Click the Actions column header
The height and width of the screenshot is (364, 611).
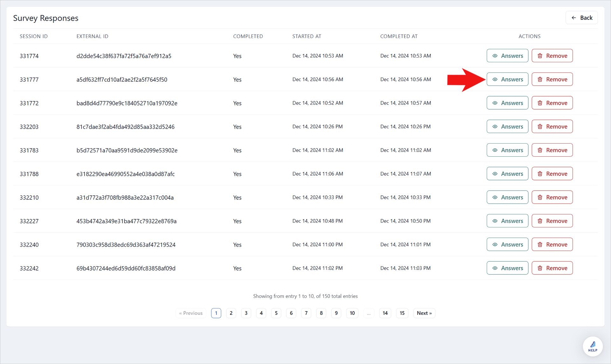point(530,36)
